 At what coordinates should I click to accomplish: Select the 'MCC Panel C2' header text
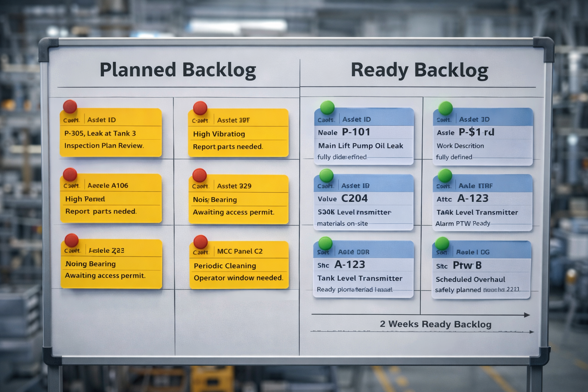coord(240,251)
